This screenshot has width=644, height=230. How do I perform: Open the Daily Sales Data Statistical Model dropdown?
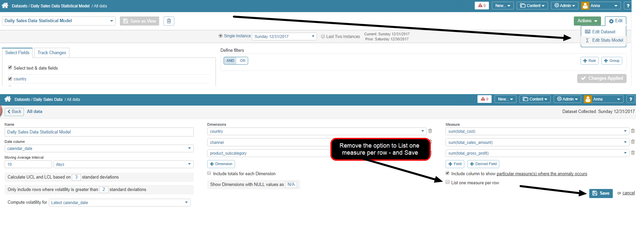tap(59, 21)
